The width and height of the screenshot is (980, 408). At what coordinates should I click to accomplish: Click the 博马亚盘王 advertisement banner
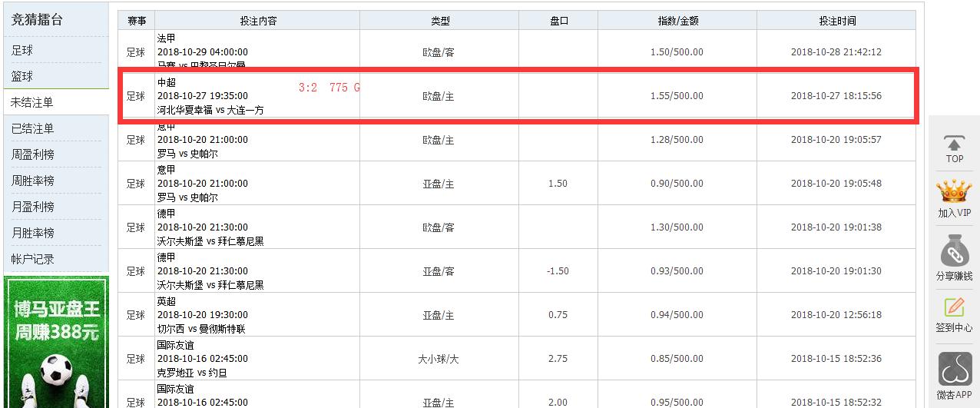56,342
